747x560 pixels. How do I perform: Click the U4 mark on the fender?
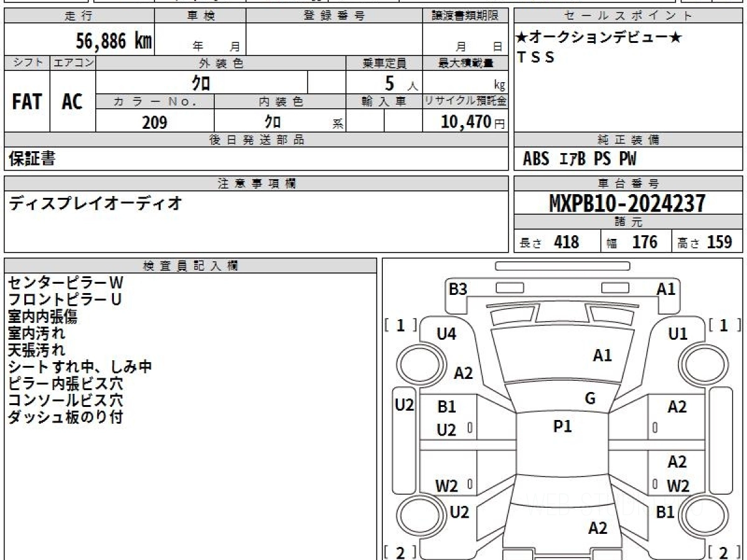[446, 334]
